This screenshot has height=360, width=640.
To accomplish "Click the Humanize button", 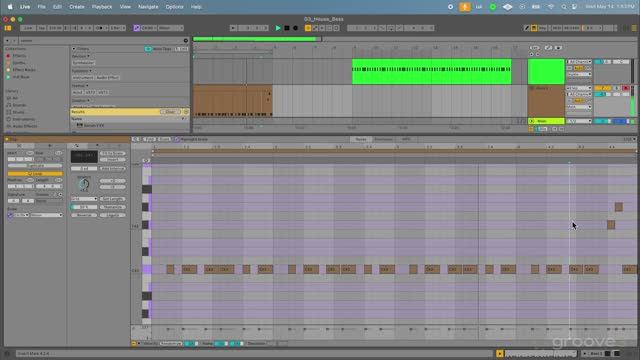I will [x=113, y=207].
